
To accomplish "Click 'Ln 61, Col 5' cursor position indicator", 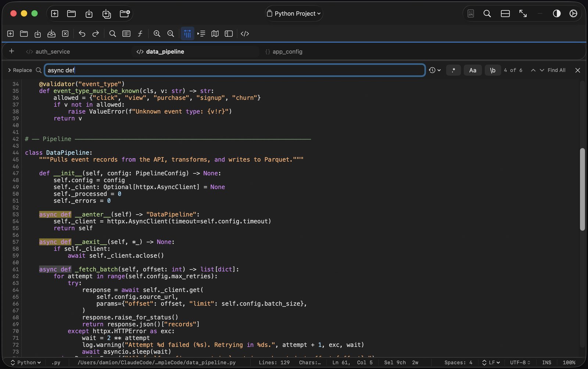I will [x=352, y=363].
